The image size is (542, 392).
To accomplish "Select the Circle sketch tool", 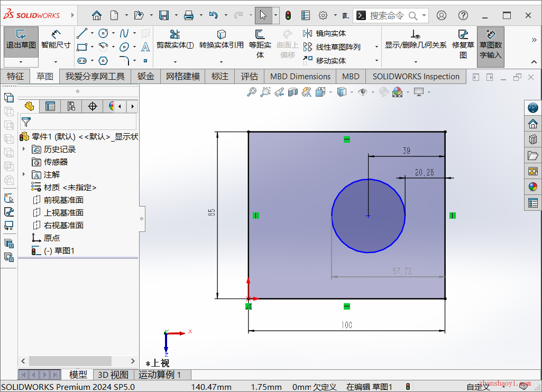I will click(x=103, y=33).
